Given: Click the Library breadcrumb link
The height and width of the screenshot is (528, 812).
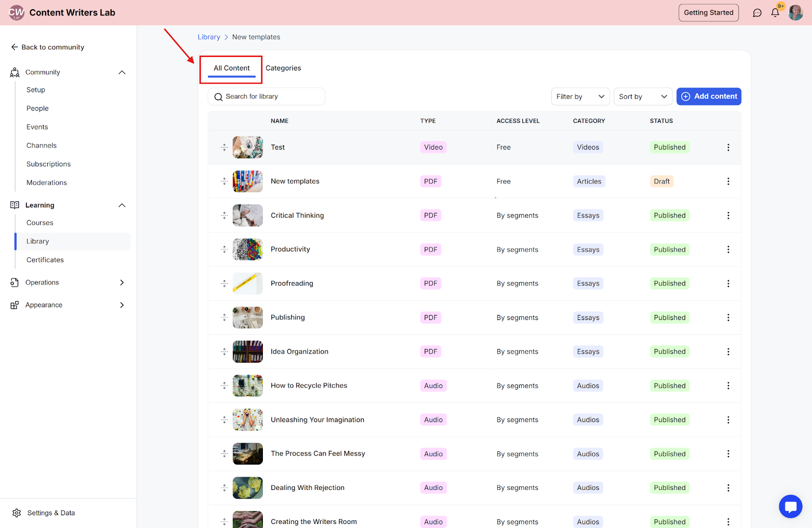Looking at the screenshot, I should tap(209, 37).
